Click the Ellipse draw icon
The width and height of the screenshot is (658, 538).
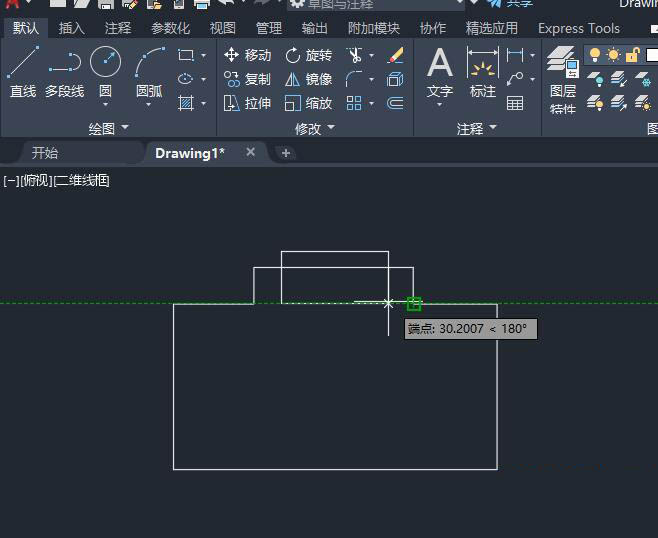pyautogui.click(x=185, y=79)
